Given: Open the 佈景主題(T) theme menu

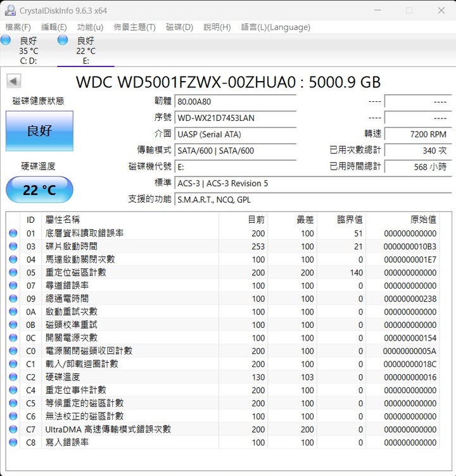Looking at the screenshot, I should [134, 27].
